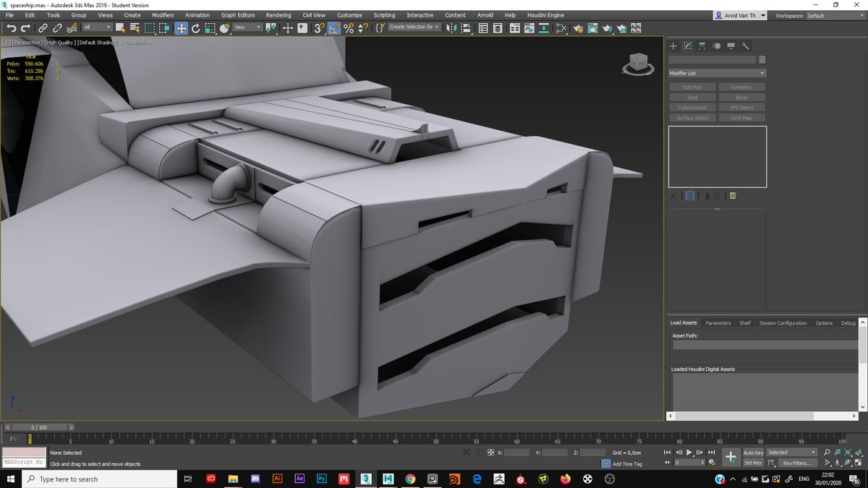Toggle Auto Key mode
Viewport: 868px width, 488px height.
coord(753,453)
